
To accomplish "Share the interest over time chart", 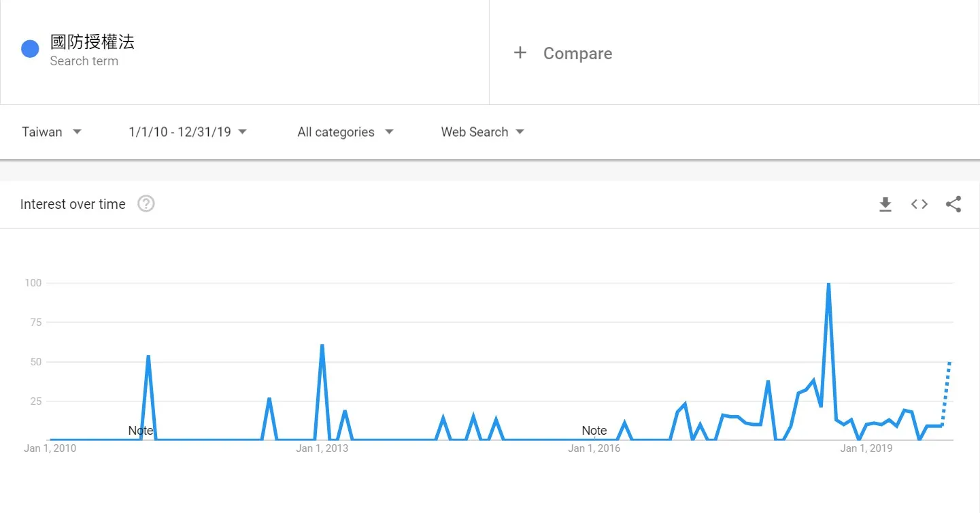I will [x=953, y=204].
